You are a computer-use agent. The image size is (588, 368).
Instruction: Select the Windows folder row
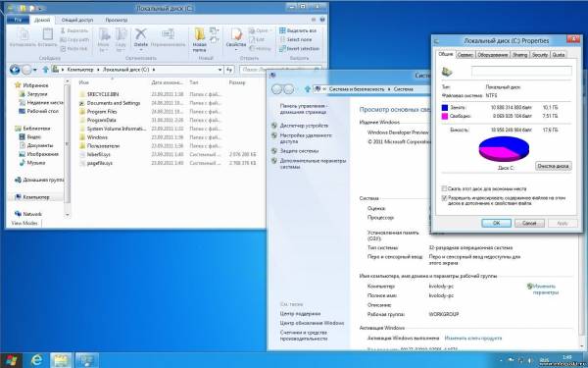click(168, 137)
